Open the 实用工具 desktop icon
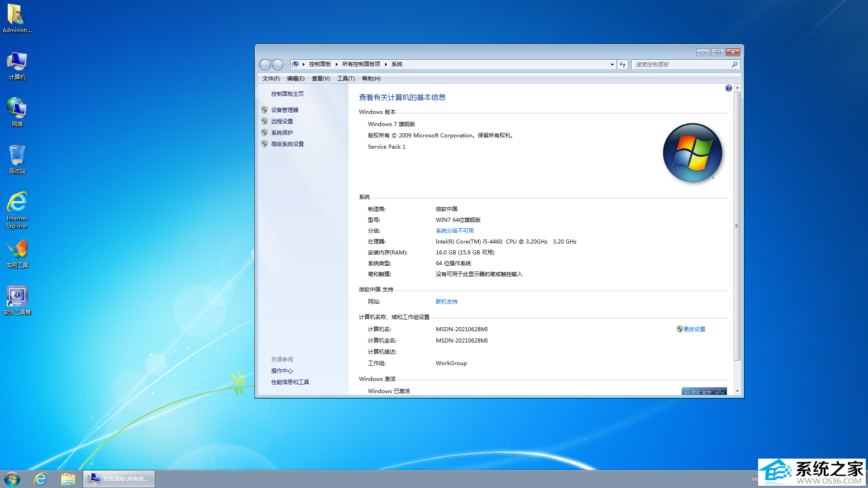The width and height of the screenshot is (868, 488). pos(17,254)
